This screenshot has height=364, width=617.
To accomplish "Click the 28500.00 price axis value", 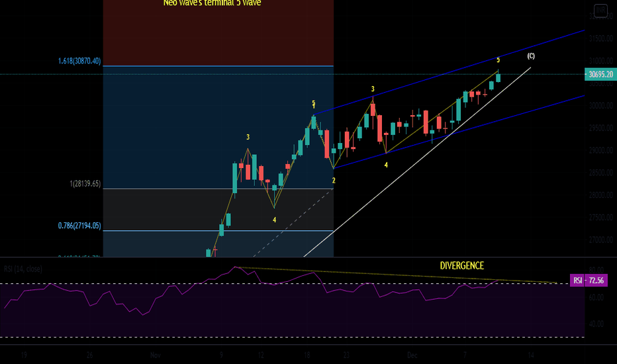I will click(x=601, y=173).
